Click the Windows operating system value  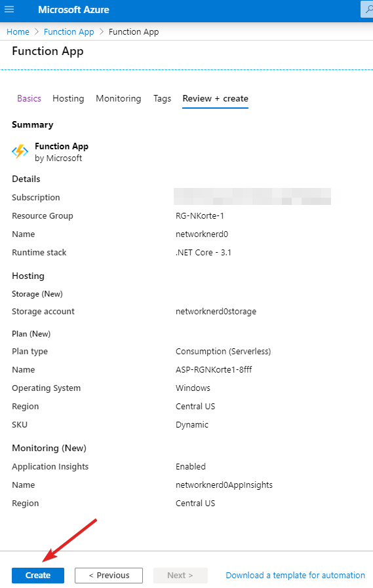pyautogui.click(x=193, y=388)
